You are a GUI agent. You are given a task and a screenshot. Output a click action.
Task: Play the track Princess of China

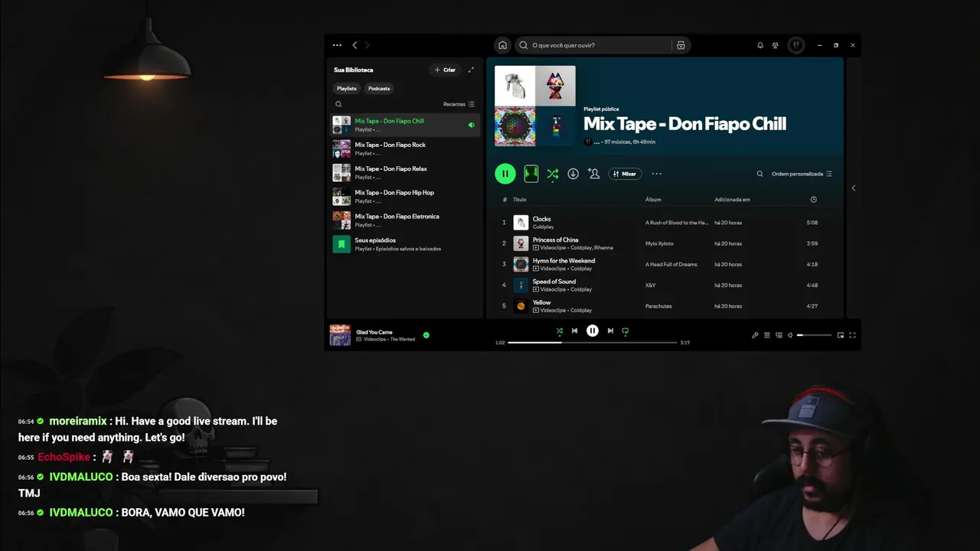(555, 240)
